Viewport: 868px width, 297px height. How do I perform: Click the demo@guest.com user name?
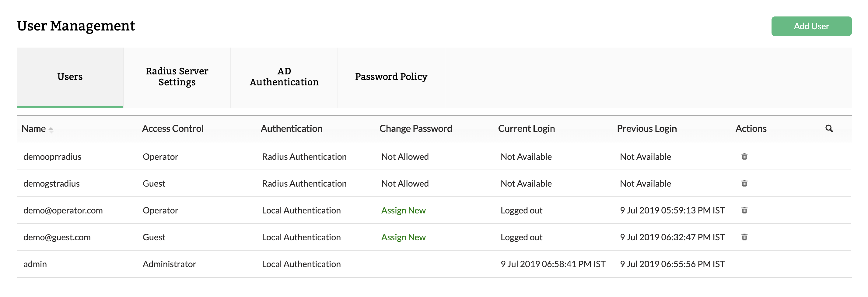57,237
